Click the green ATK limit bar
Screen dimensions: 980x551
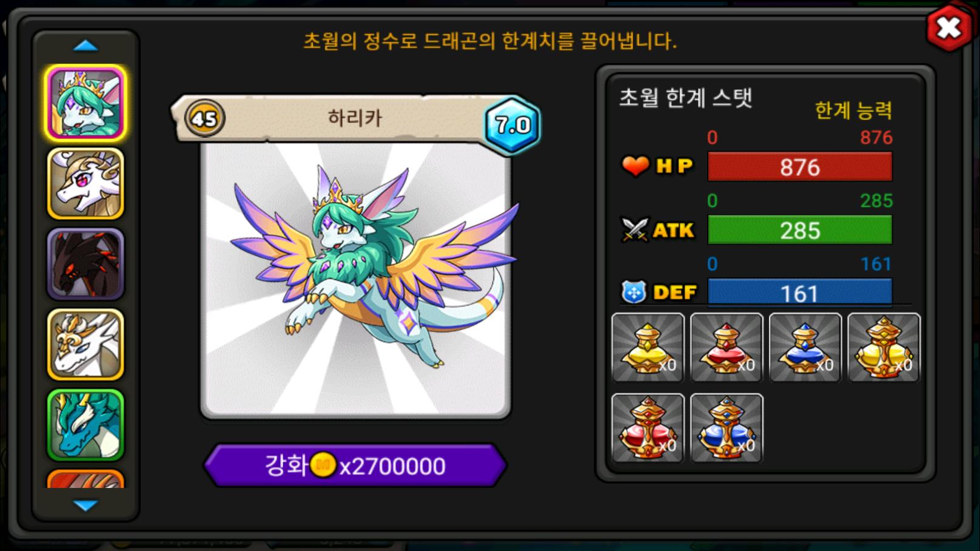[x=800, y=230]
